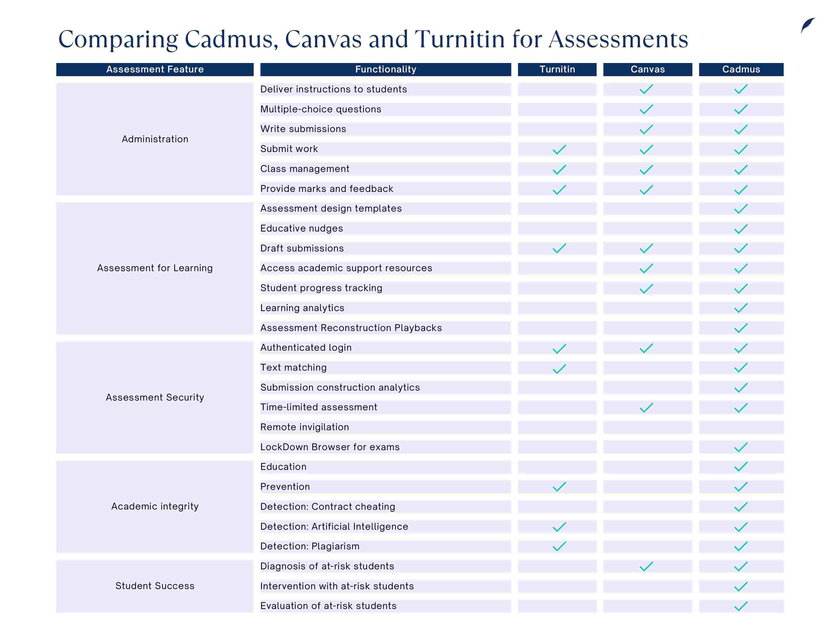Click the 'Class management' row text
The image size is (840, 630).
(x=304, y=169)
